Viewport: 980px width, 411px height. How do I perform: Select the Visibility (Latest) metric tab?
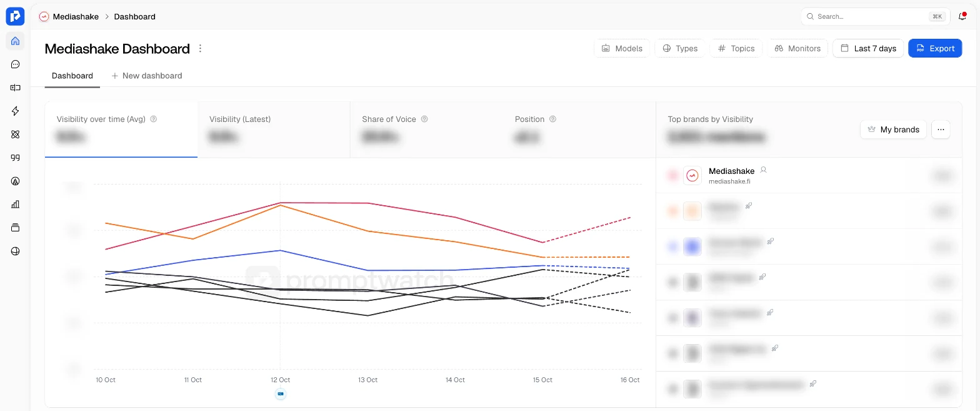pyautogui.click(x=274, y=129)
